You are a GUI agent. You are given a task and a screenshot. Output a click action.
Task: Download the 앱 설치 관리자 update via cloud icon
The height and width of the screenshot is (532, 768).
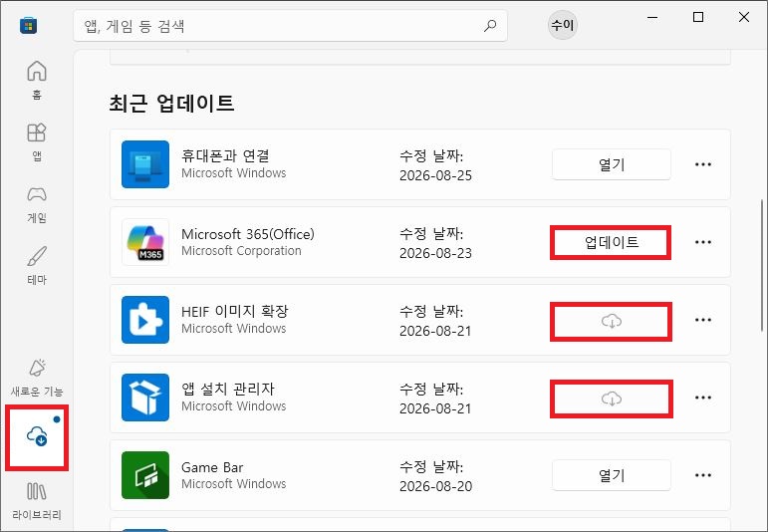tap(612, 399)
